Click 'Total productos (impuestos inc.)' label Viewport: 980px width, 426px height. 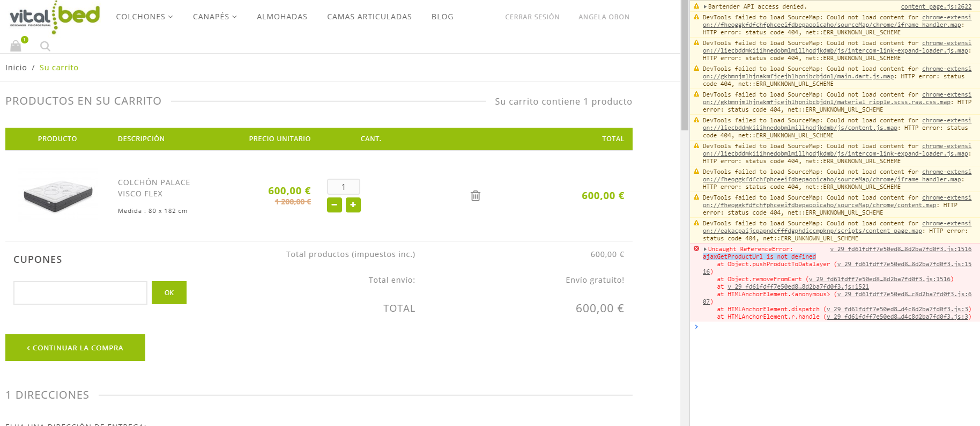351,254
